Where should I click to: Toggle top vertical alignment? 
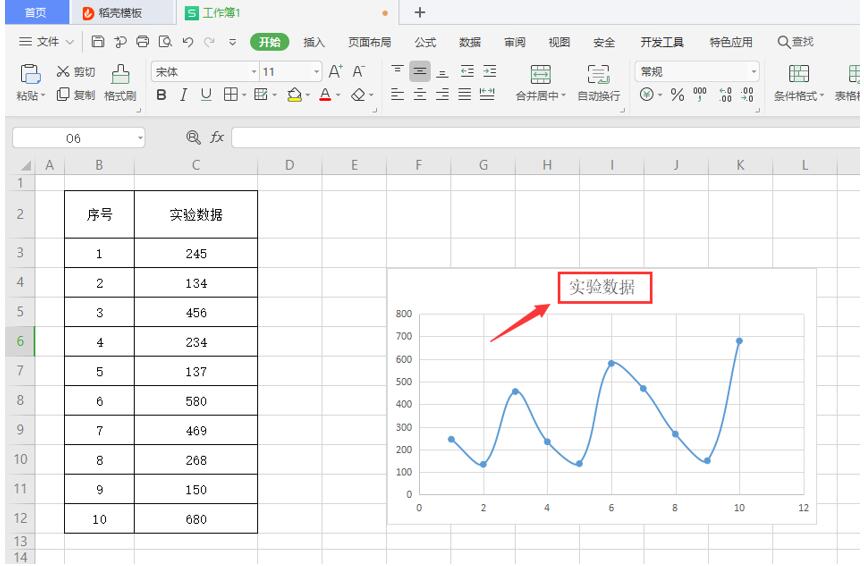pos(397,71)
